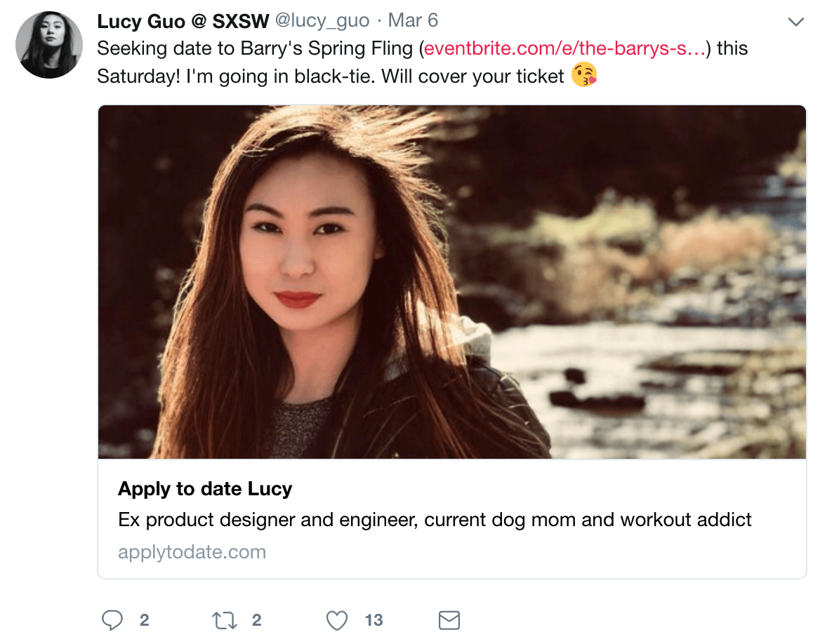Open the tweet options chevron menu
The width and height of the screenshot is (820, 644).
click(x=796, y=22)
